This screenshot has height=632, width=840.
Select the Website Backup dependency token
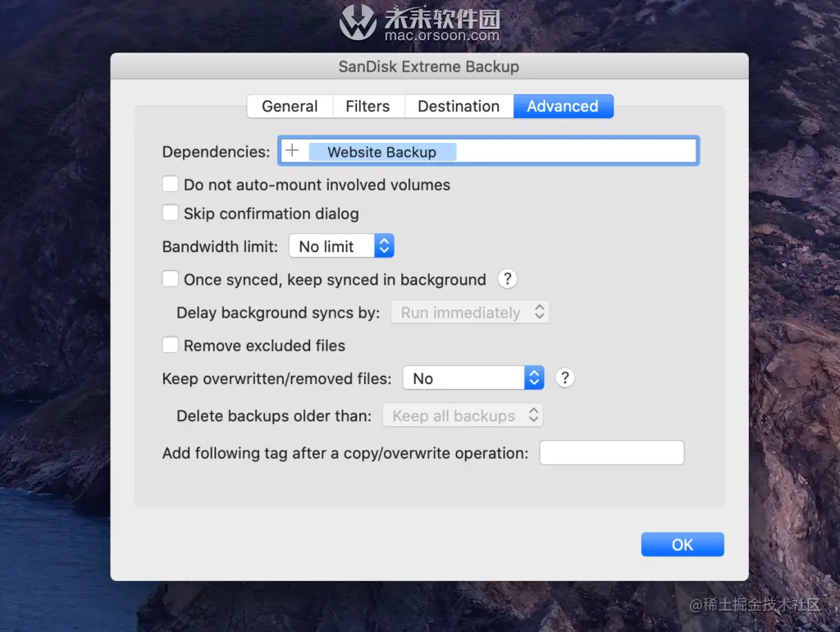tap(382, 152)
